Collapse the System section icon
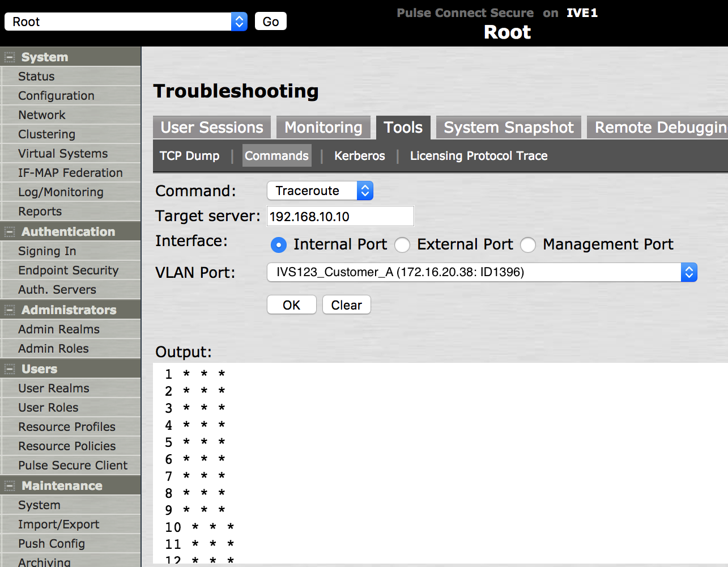This screenshot has width=728, height=567. click(10, 57)
